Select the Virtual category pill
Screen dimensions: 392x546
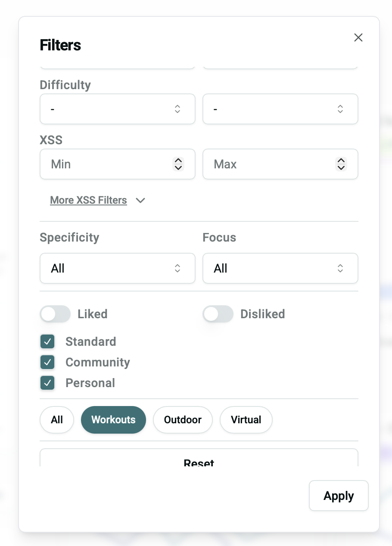click(246, 420)
